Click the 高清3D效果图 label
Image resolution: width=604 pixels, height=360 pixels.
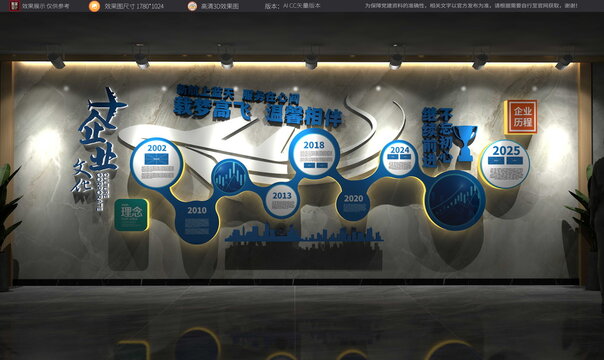(220, 6)
